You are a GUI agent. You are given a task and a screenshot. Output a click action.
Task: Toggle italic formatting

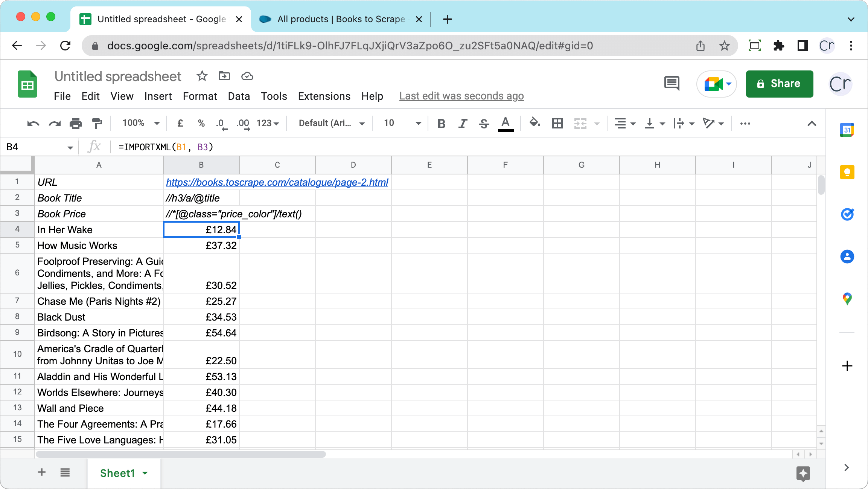(463, 123)
